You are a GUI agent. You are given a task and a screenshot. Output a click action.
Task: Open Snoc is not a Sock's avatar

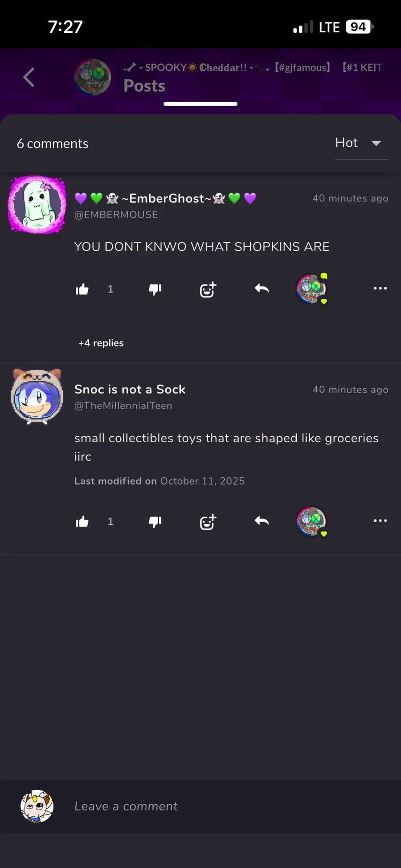pos(37,396)
